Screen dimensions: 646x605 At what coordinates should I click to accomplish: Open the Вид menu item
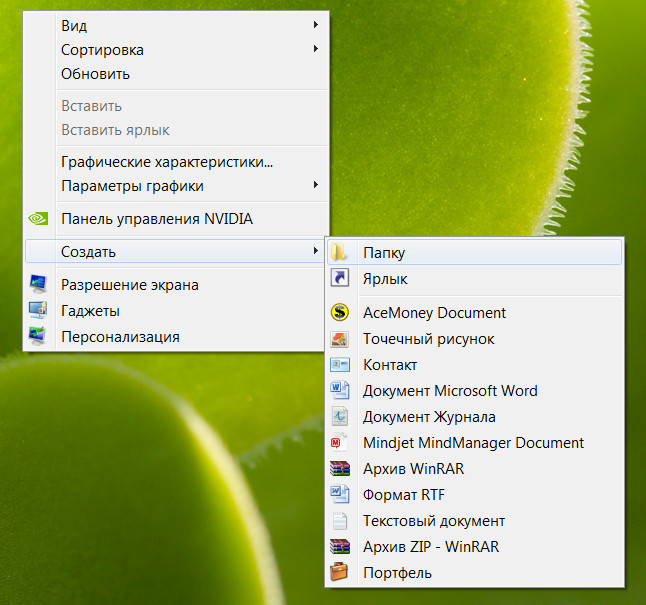point(176,26)
